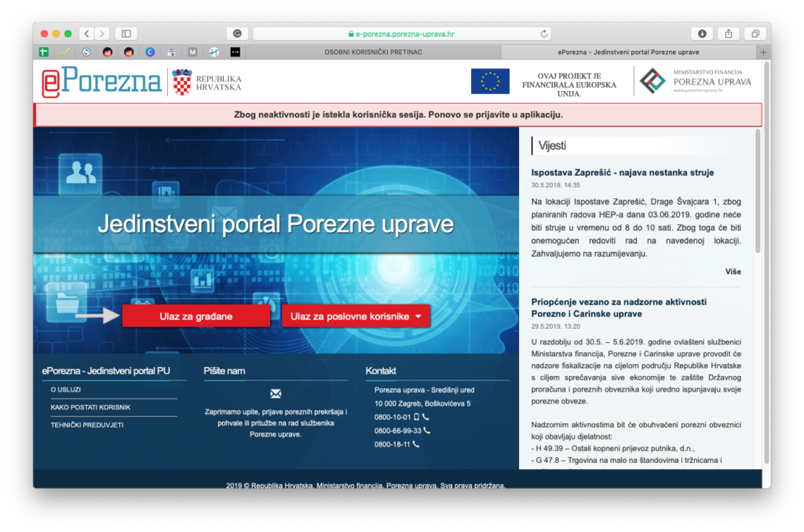Open KAKO POSTATI KORISNIK link
The height and width of the screenshot is (532, 804).
pos(90,407)
